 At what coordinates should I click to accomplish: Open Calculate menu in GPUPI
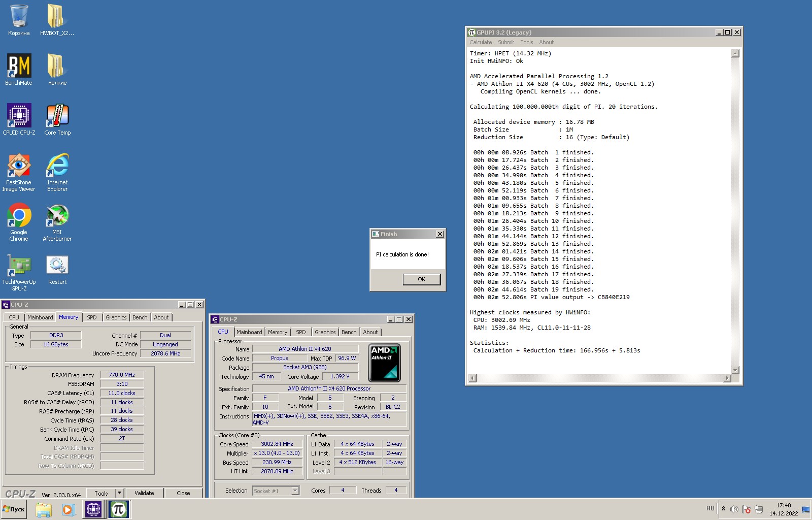(481, 42)
